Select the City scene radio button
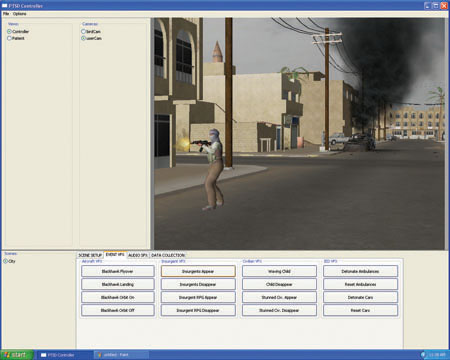Screen dimensions: 450x360 [6, 261]
